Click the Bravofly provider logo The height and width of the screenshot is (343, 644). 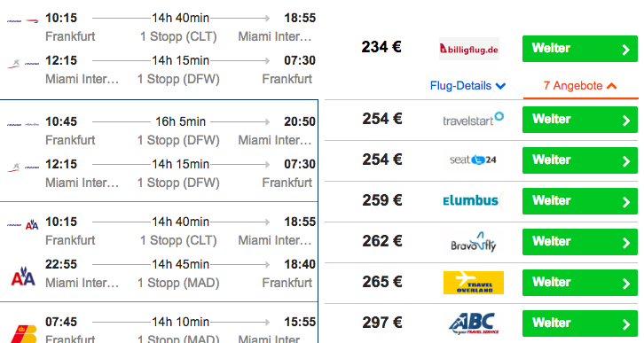pyautogui.click(x=473, y=241)
